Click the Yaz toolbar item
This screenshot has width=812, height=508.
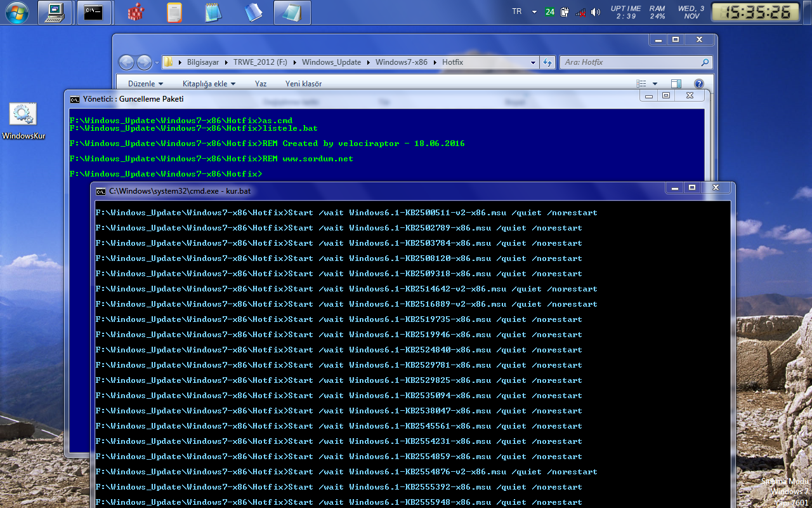tap(261, 84)
